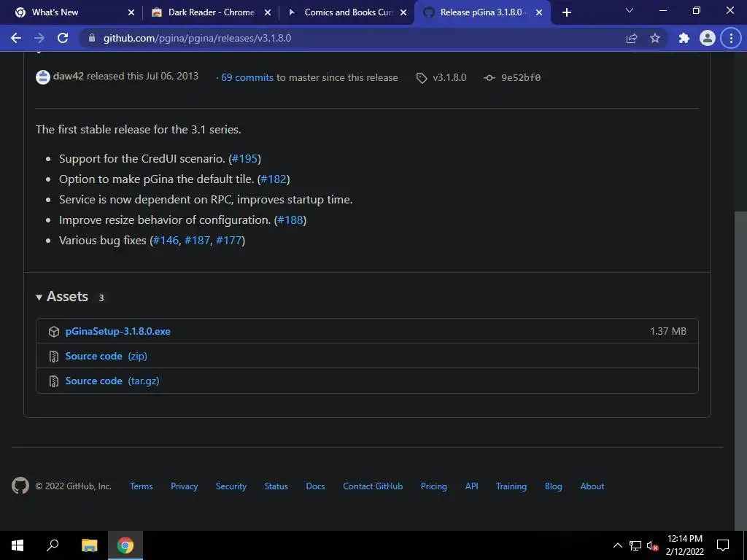Click Chrome icon in taskbar
Image resolution: width=747 pixels, height=560 pixels.
point(125,545)
